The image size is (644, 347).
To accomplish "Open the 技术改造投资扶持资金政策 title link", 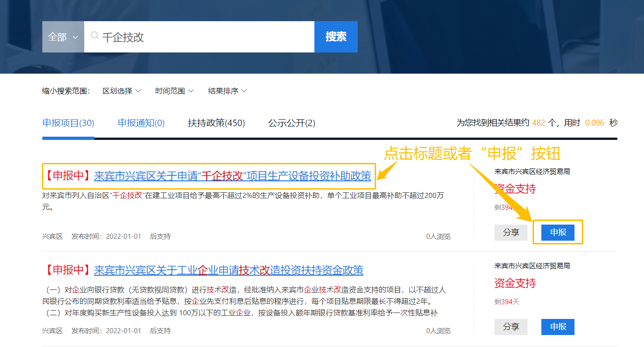I will 228,270.
